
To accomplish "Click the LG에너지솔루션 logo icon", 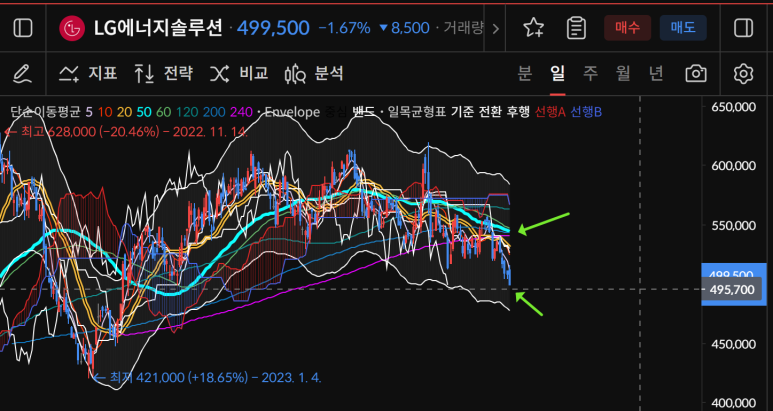I will coord(72,28).
